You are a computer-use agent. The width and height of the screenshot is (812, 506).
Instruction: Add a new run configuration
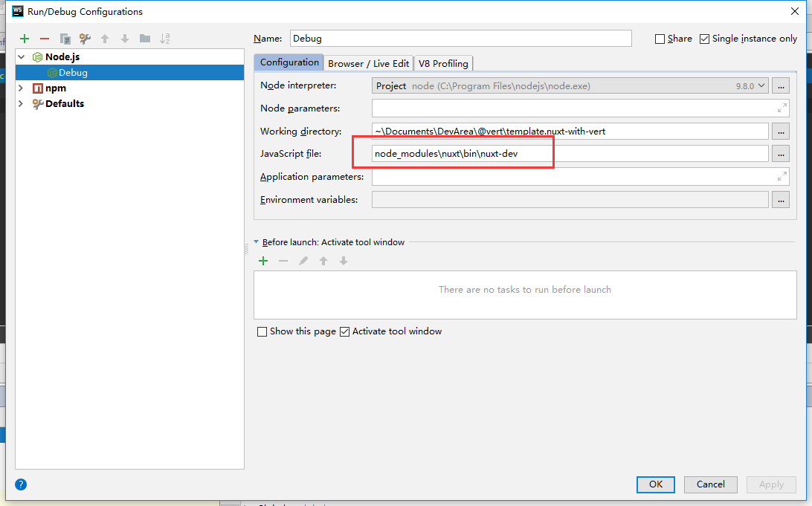pos(23,39)
